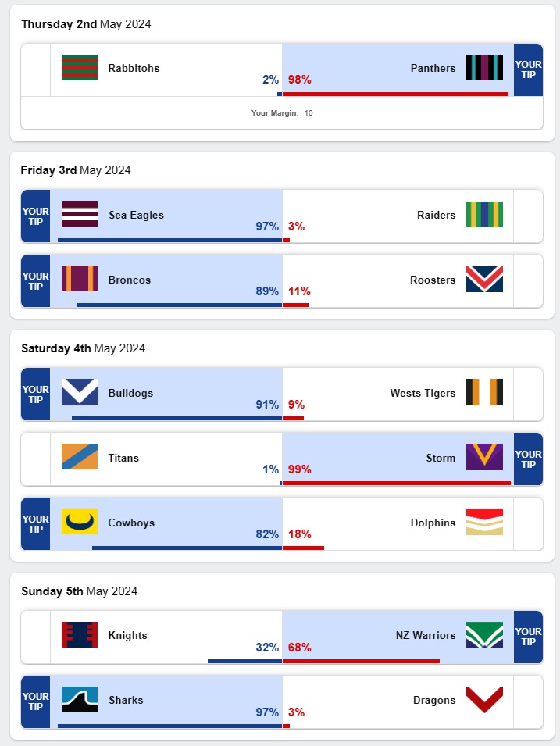Image resolution: width=560 pixels, height=746 pixels.
Task: Click the Dolphins team logo
Action: click(x=484, y=522)
